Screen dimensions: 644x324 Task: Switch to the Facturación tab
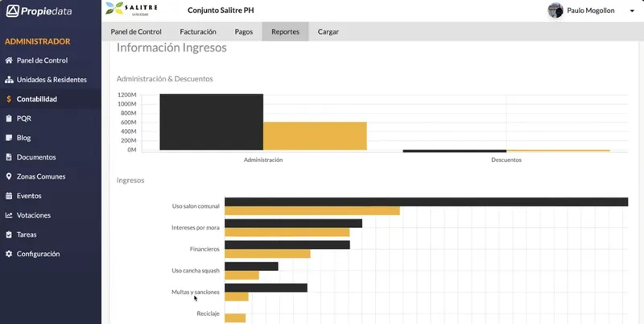coord(198,31)
